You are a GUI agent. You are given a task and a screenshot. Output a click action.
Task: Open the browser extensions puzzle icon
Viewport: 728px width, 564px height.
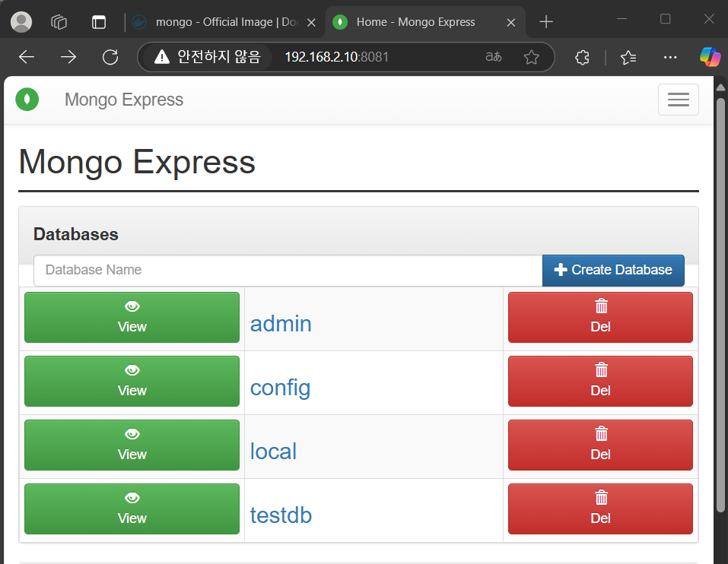(582, 58)
